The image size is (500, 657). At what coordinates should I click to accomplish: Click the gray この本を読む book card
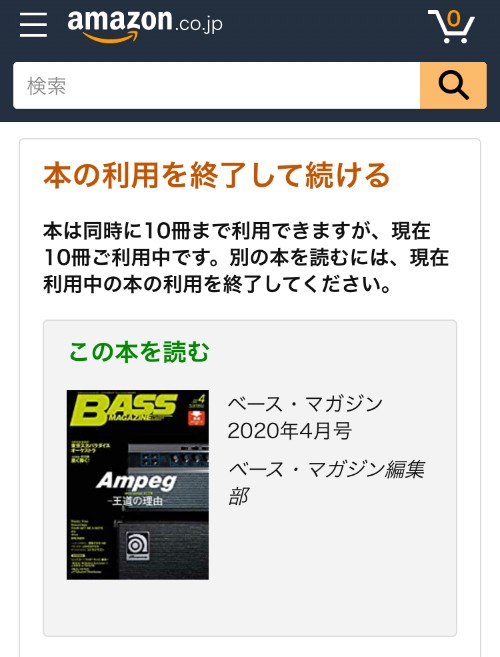pyautogui.click(x=250, y=478)
